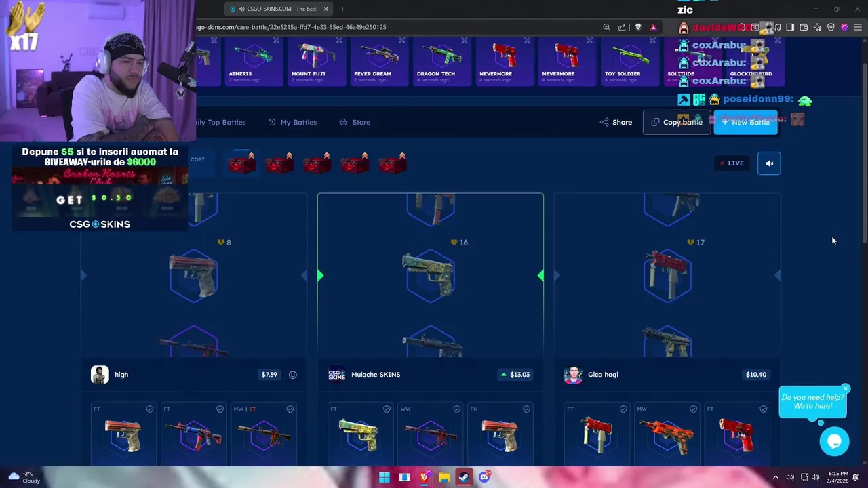Open the live chat support bubble

click(834, 442)
